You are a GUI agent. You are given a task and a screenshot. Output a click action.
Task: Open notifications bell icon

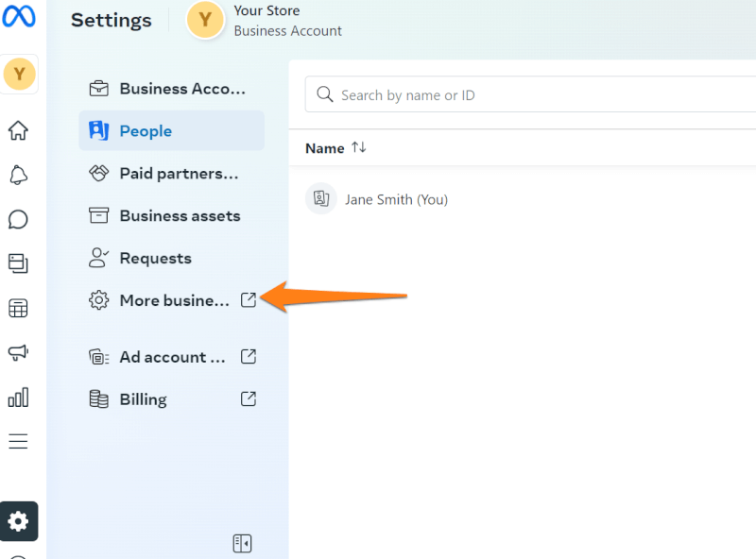click(18, 175)
